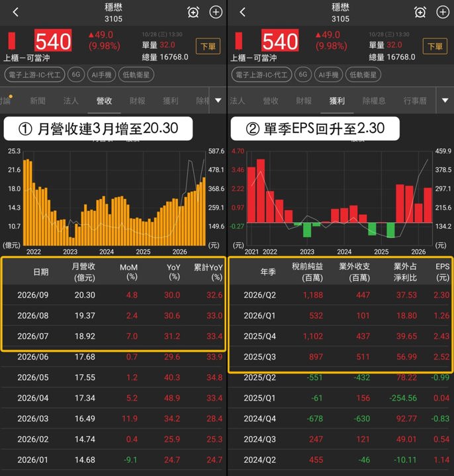Image resolution: width=454 pixels, height=476 pixels.
Task: Select 獲利 tab in right panel
Action: [x=337, y=100]
